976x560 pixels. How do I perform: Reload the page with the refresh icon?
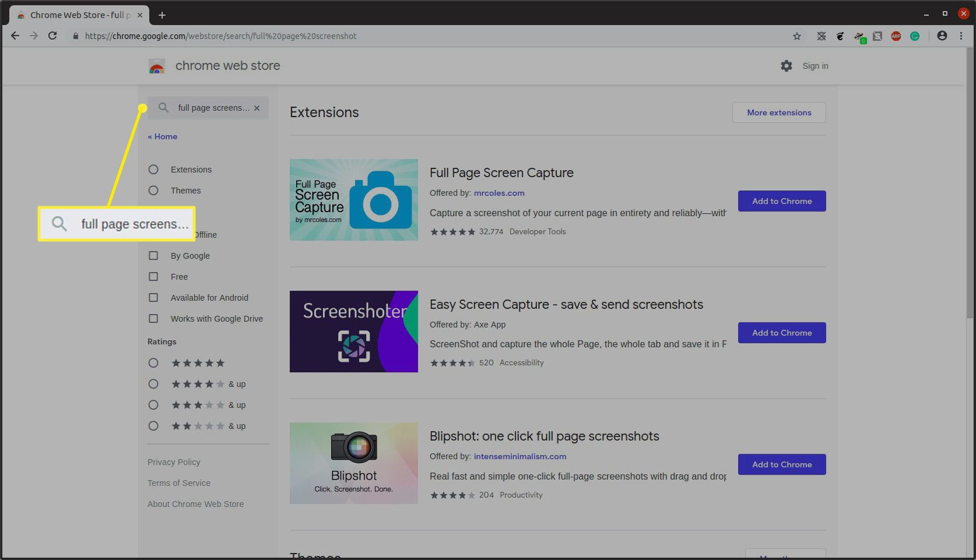(x=52, y=36)
